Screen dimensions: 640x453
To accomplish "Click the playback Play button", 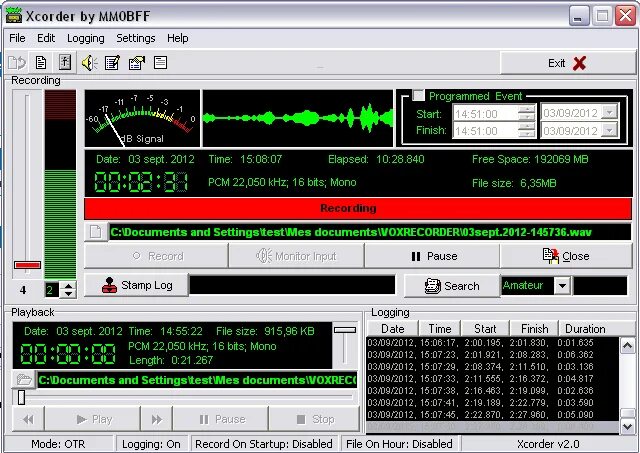I will pyautogui.click(x=93, y=419).
